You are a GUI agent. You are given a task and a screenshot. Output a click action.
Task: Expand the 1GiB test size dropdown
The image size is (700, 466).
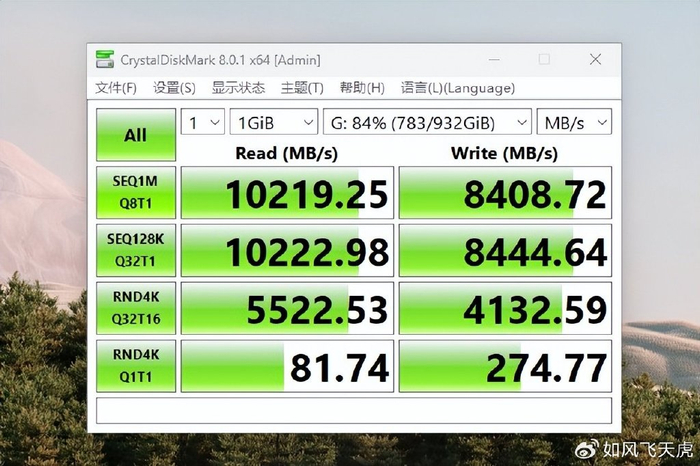pos(274,122)
